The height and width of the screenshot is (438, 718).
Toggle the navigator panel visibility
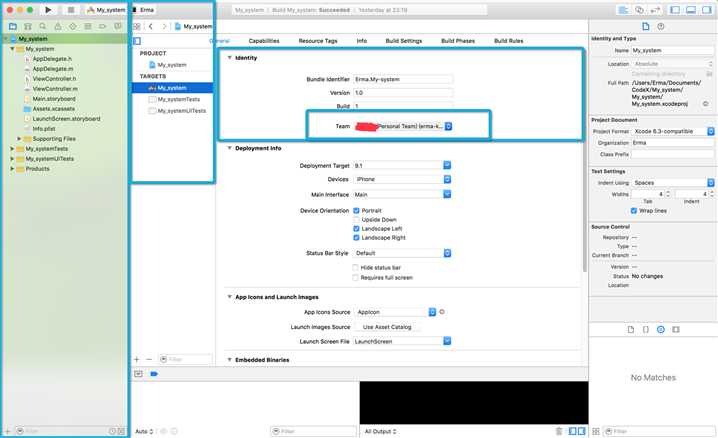[x=675, y=10]
